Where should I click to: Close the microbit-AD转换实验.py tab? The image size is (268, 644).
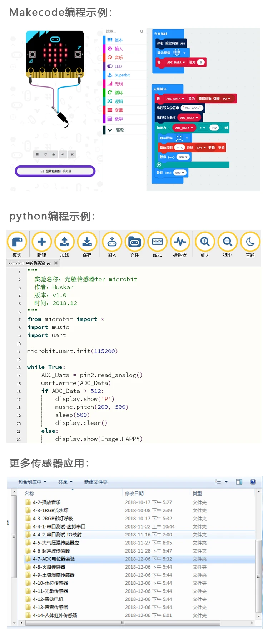[56, 263]
